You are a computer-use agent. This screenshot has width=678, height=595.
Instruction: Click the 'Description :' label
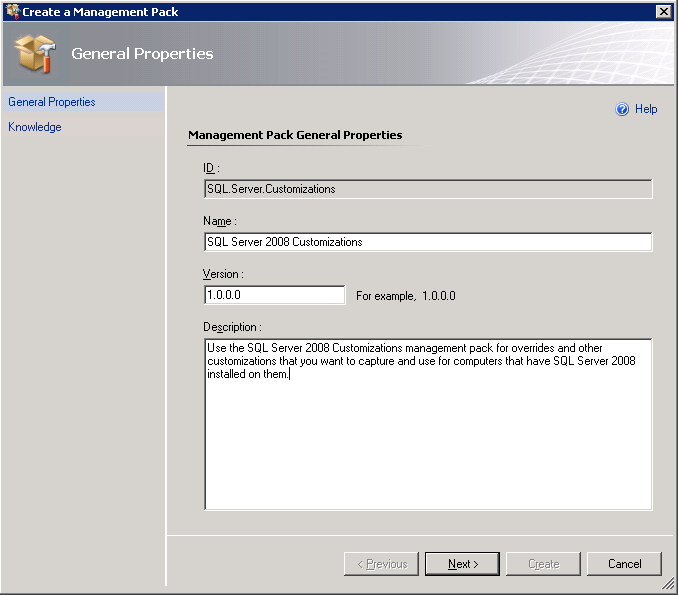click(232, 327)
